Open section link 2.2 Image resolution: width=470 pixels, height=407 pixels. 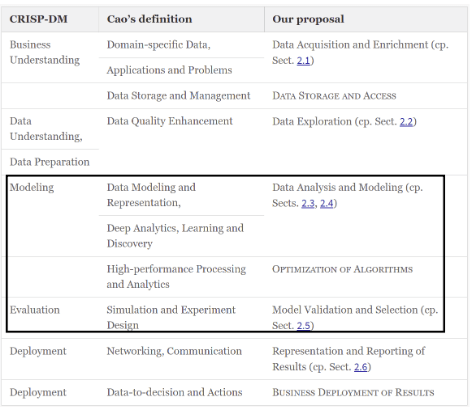tap(406, 121)
